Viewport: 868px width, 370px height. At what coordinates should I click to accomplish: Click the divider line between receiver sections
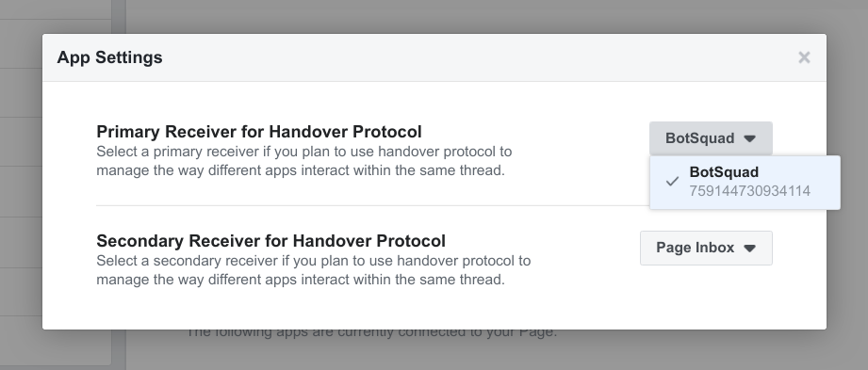(x=373, y=205)
